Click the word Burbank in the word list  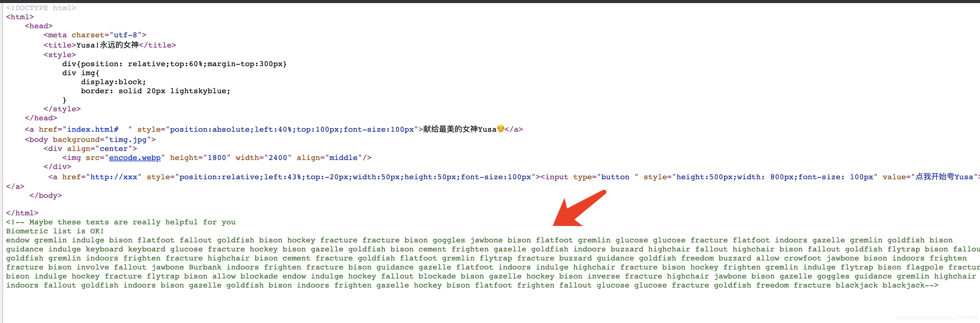[205, 267]
